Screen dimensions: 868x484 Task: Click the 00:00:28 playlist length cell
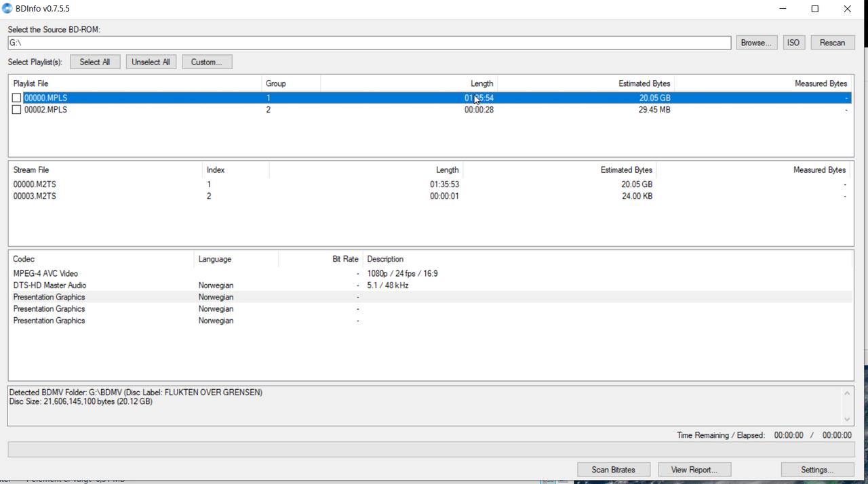[479, 110]
